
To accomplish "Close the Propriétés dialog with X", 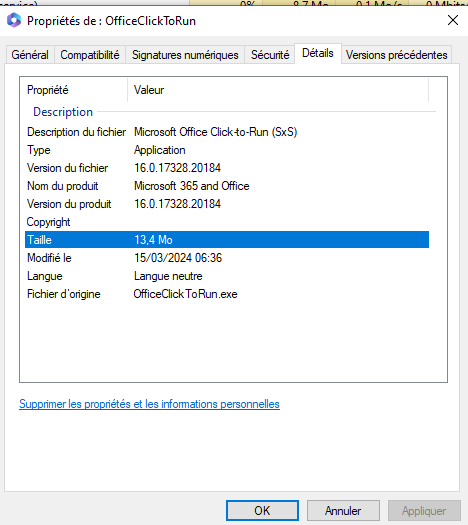I will [453, 20].
